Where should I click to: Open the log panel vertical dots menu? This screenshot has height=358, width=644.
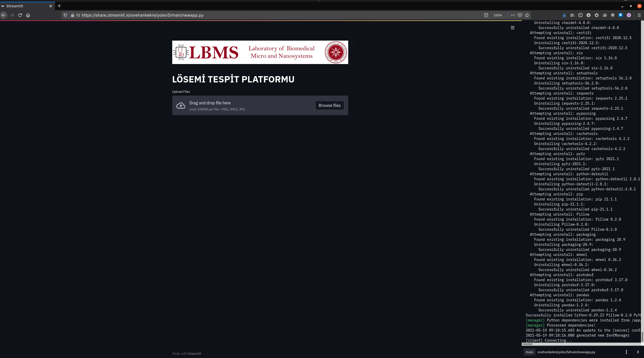click(x=626, y=352)
